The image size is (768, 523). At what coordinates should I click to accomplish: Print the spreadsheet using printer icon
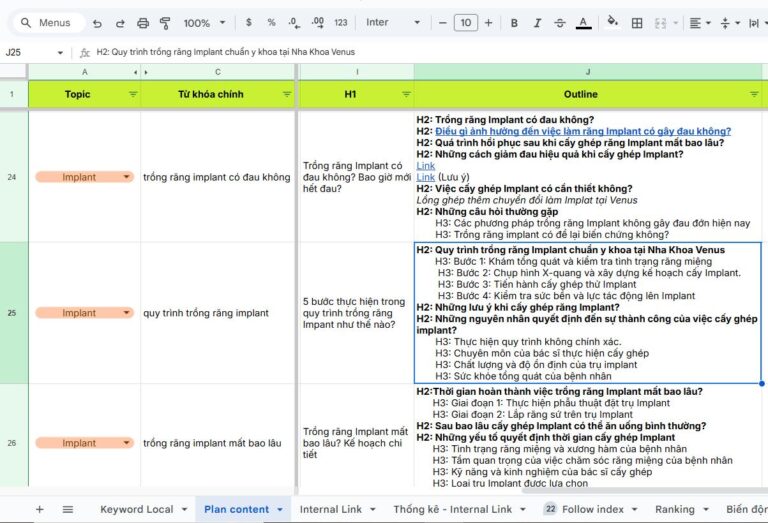143,23
